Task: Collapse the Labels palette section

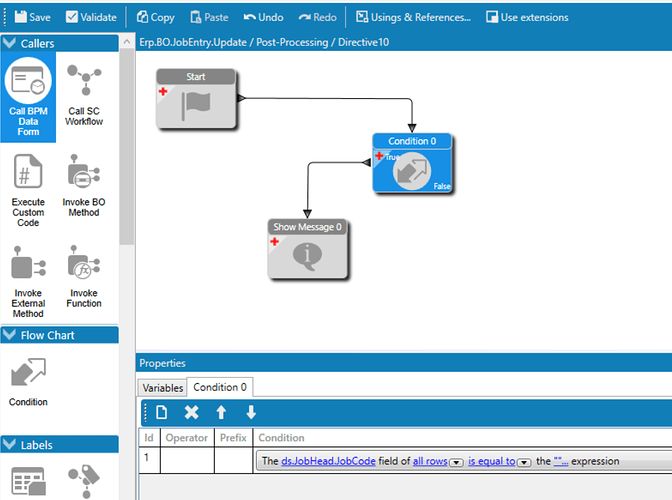Action: pyautogui.click(x=9, y=444)
